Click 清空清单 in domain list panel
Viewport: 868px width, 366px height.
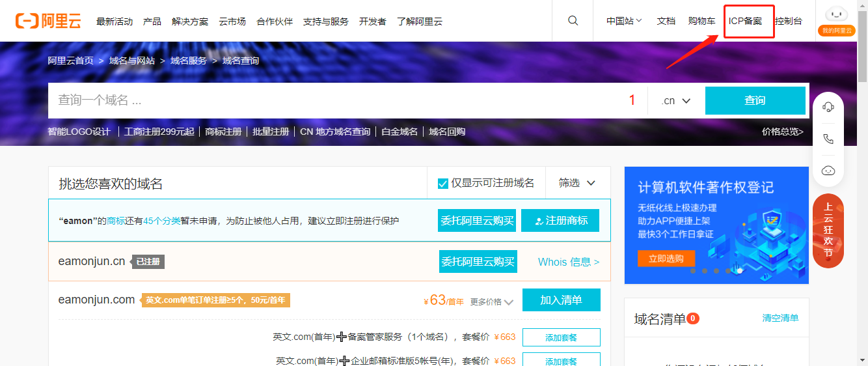[x=781, y=318]
